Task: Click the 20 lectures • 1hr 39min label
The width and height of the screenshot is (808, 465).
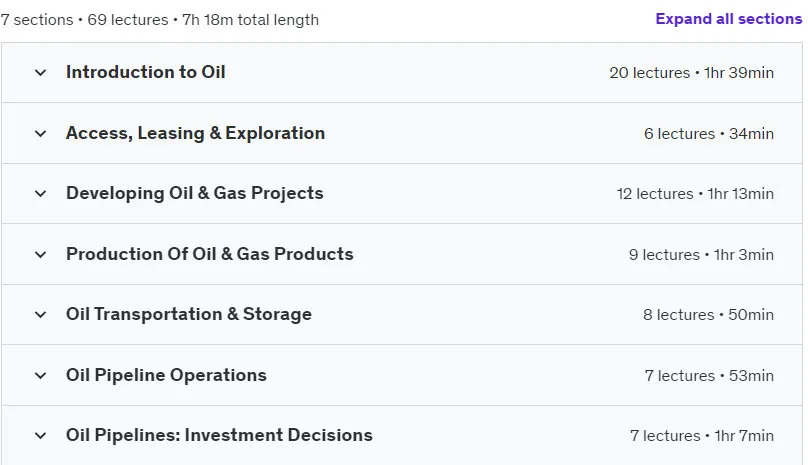Action: click(x=692, y=73)
